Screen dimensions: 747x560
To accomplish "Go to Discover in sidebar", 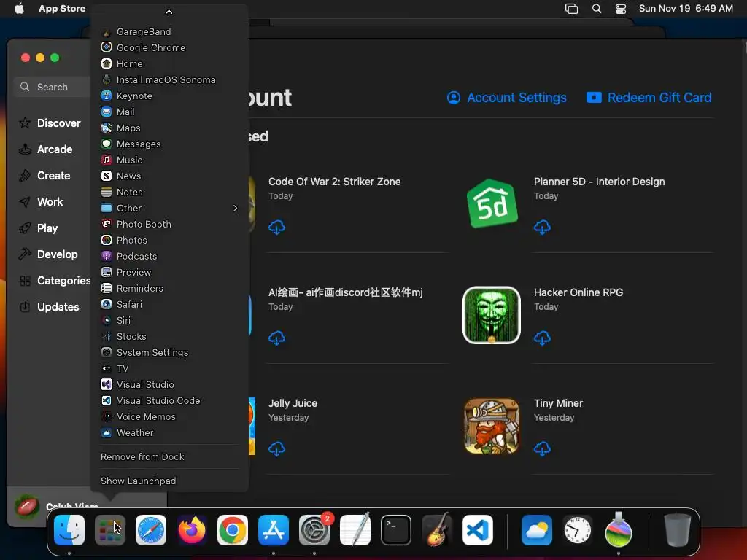I will 50,122.
